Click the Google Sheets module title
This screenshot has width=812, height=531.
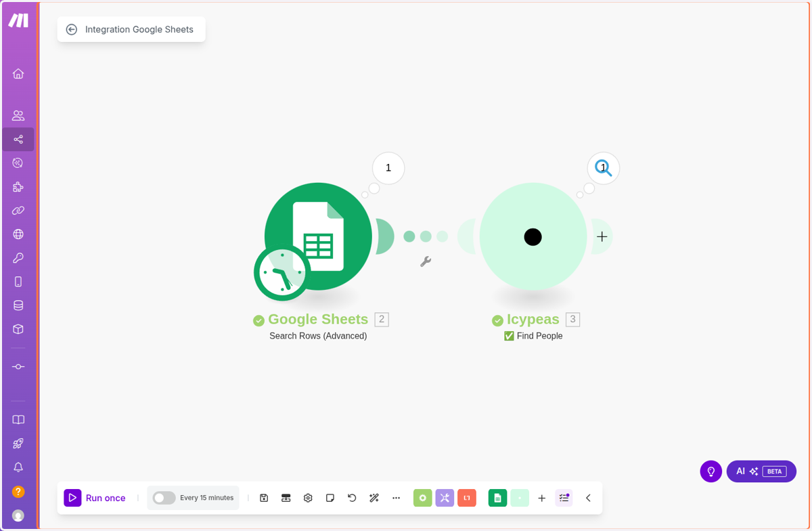click(318, 319)
